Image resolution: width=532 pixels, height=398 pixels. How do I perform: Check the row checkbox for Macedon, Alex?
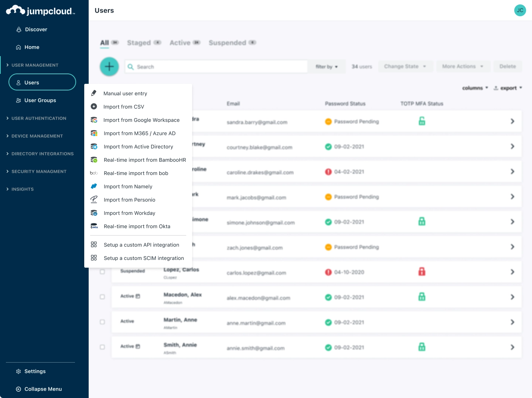(102, 296)
